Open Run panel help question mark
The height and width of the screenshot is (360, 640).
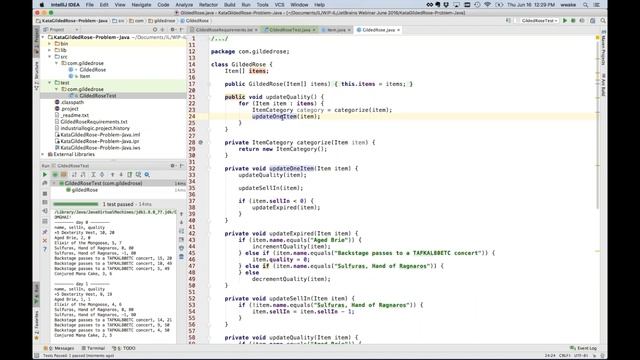(x=45, y=249)
